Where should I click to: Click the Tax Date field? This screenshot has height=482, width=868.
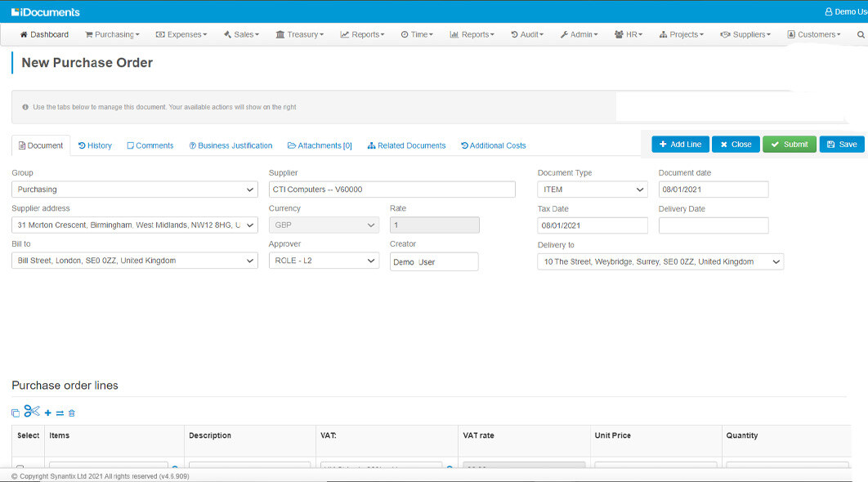[593, 225]
